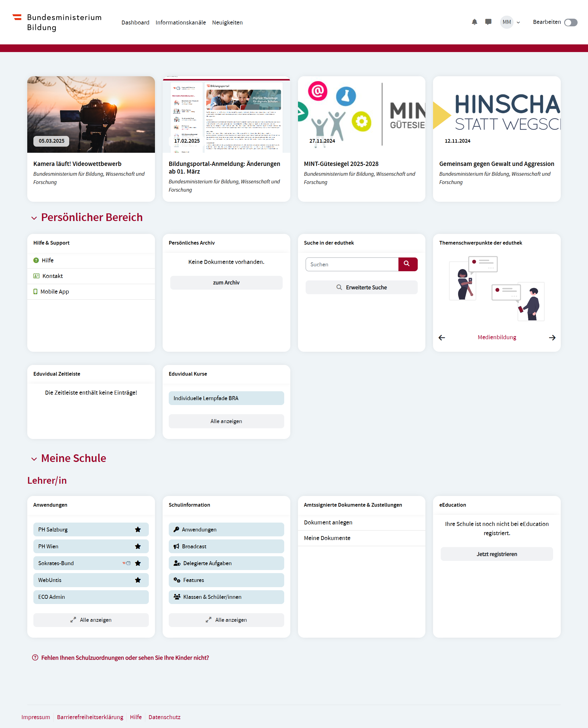Click the red search magnifier button
Image resolution: width=588 pixels, height=728 pixels.
tap(408, 264)
